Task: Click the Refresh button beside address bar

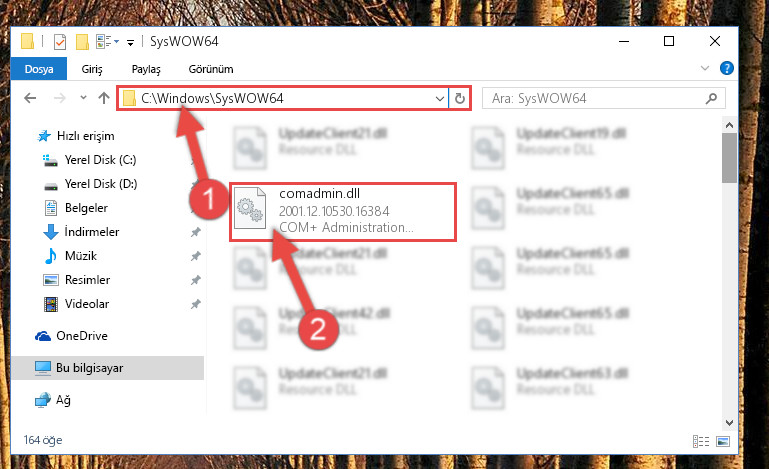Action: (x=460, y=99)
